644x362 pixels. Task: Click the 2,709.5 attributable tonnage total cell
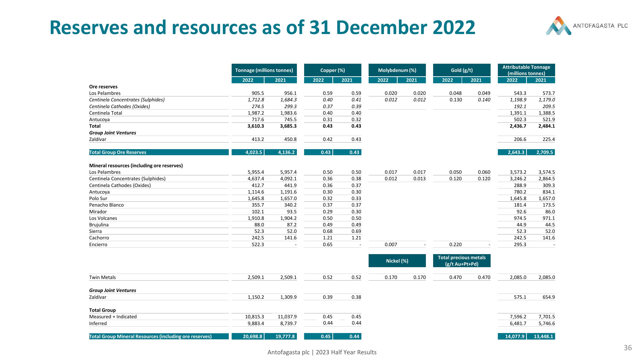click(541, 152)
